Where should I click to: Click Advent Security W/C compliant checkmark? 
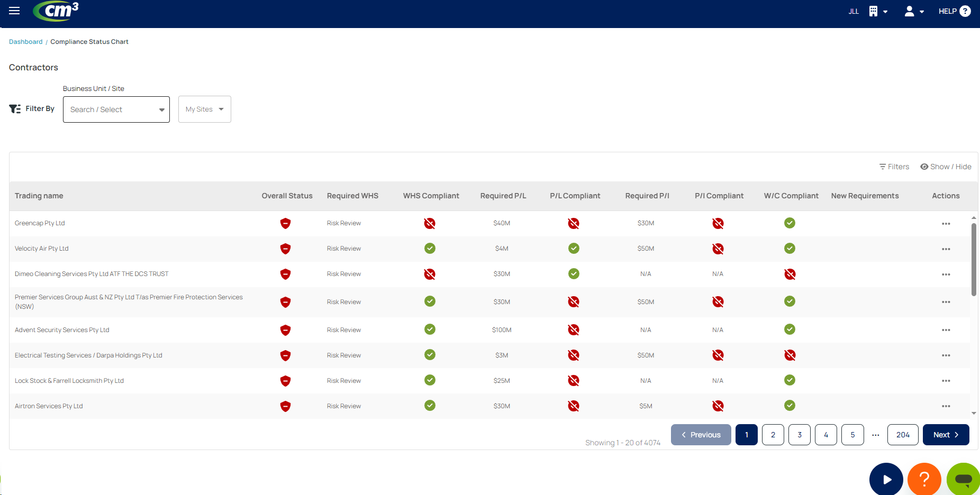coord(790,329)
